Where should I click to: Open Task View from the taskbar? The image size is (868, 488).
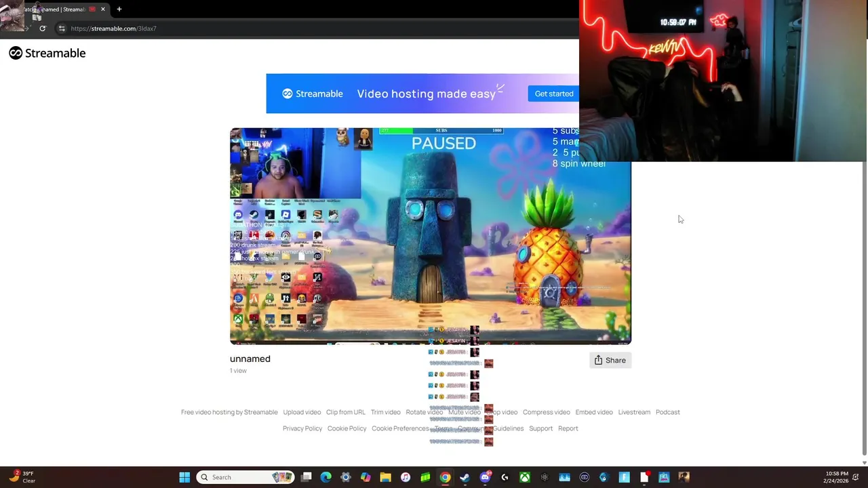click(x=307, y=477)
